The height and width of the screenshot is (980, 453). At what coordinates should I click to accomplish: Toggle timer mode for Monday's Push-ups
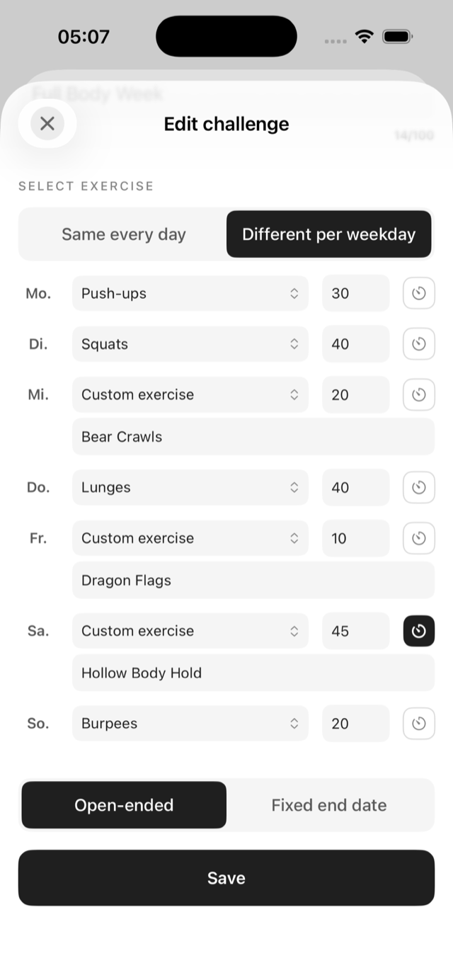click(x=419, y=293)
